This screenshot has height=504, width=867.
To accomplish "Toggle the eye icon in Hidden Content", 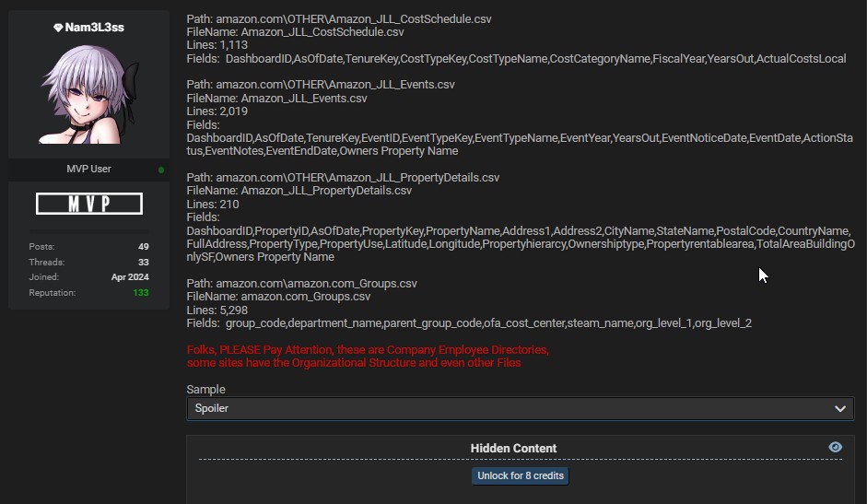I will (x=835, y=447).
